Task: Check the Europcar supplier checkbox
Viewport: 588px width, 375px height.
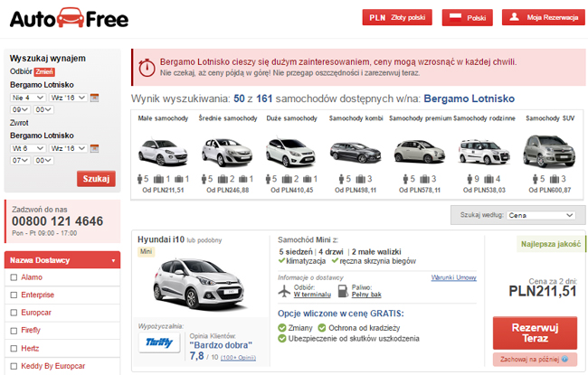Action: [x=14, y=313]
